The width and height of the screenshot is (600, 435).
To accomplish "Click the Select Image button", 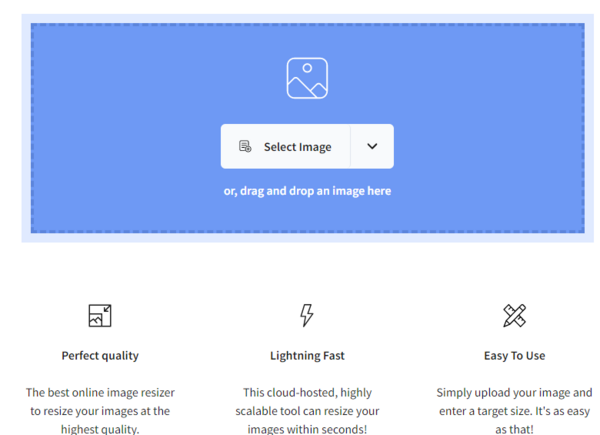I will point(285,147).
